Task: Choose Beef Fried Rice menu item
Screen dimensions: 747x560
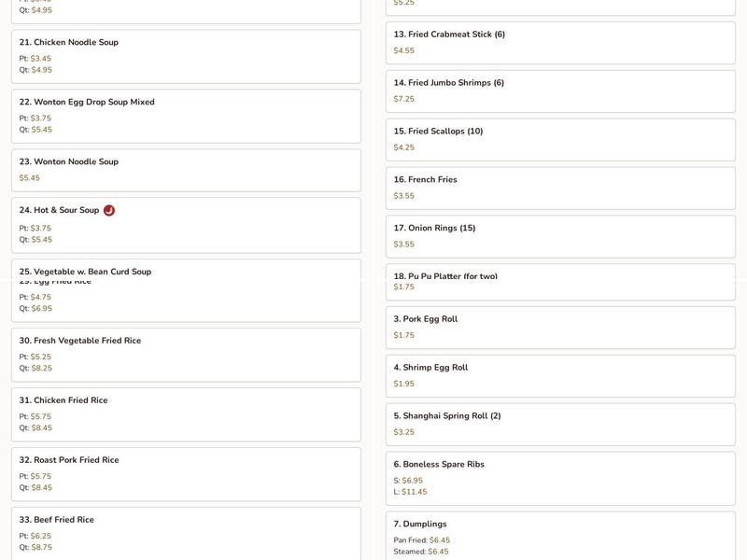Action: point(186,532)
